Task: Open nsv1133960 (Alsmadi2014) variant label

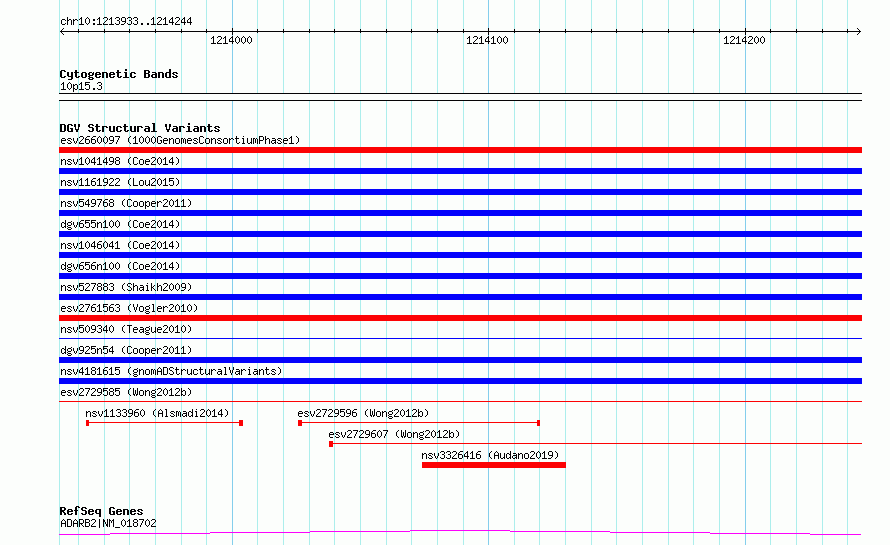Action: [x=157, y=413]
